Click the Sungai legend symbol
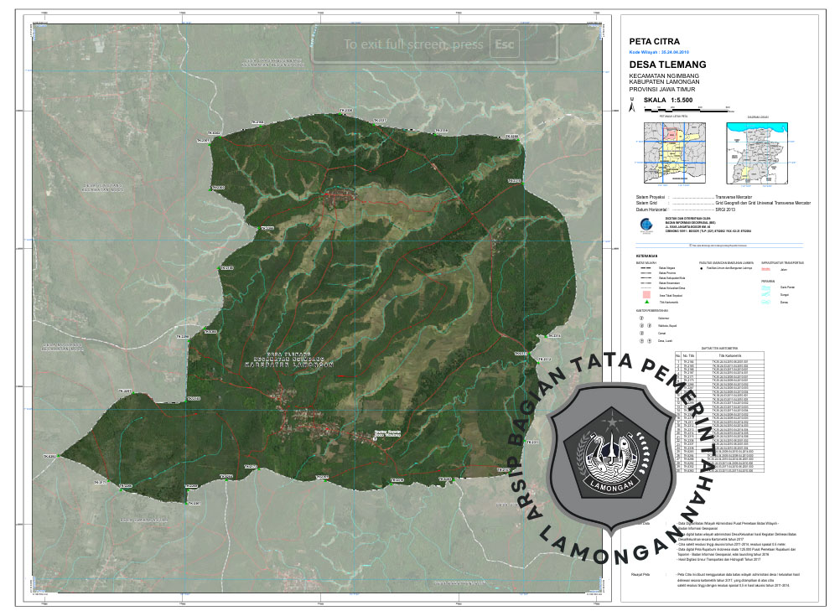The image size is (840, 616). point(767,293)
